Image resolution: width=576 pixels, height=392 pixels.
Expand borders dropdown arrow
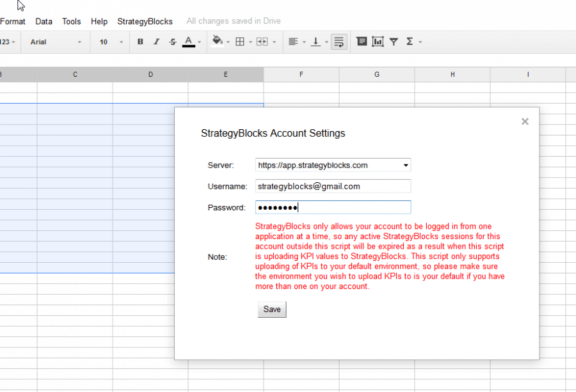point(250,42)
